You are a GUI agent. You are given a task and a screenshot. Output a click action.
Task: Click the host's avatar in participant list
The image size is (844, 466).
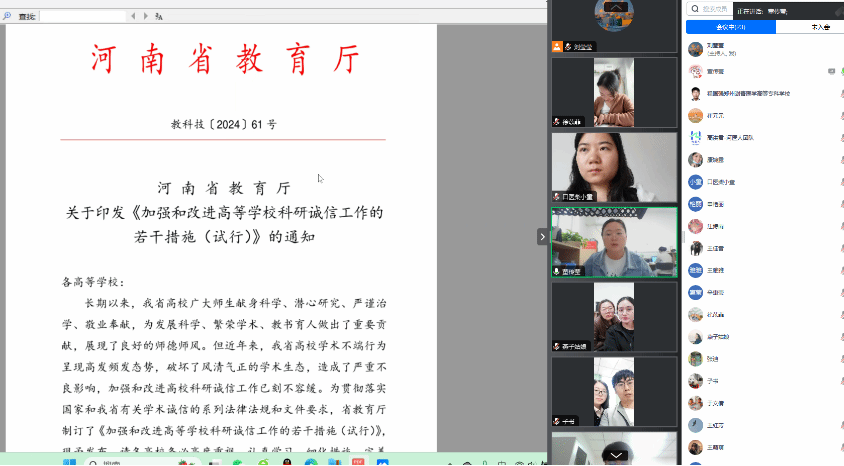pos(695,49)
